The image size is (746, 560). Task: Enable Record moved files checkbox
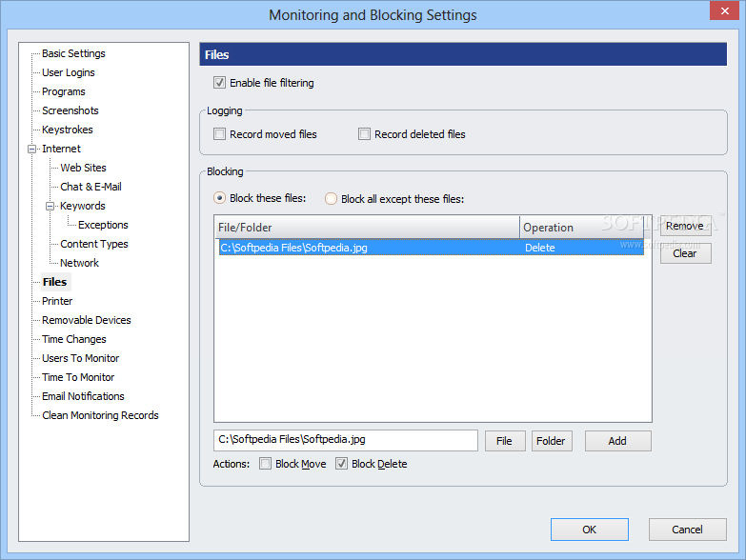tap(219, 134)
